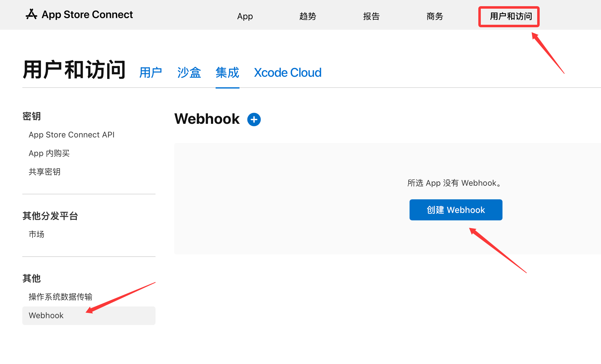Screen dimensions: 601x364
Task: Open 操作系统数据传输 in the sidebar
Action: click(x=61, y=297)
